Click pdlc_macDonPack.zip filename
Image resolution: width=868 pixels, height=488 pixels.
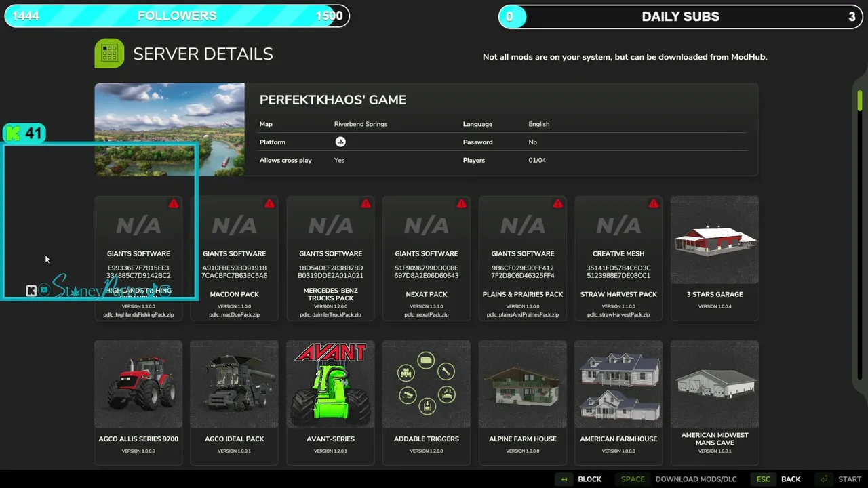pyautogui.click(x=235, y=314)
